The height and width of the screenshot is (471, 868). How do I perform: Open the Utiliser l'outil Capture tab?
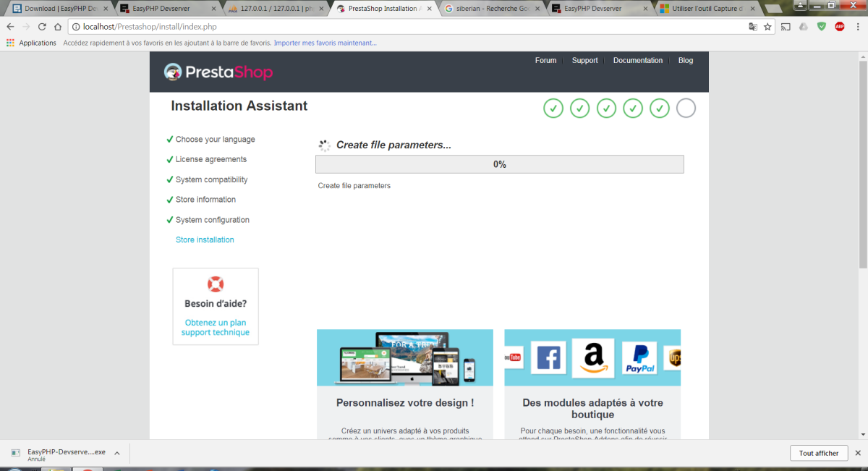(705, 9)
